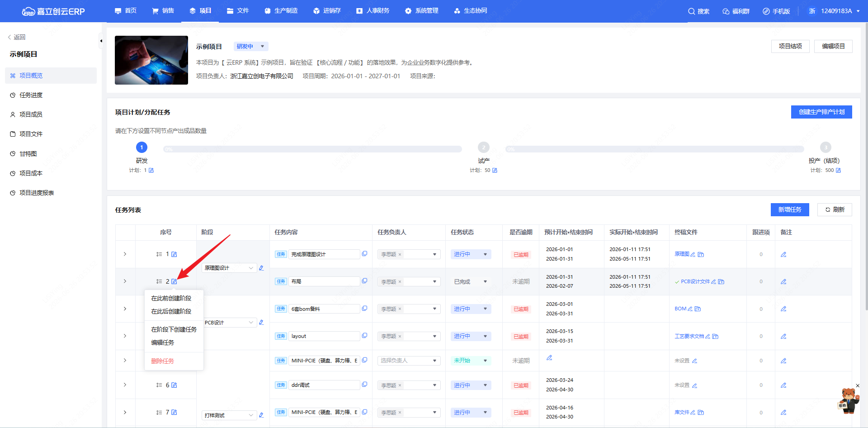Click reorder handle icon in row 1
Image resolution: width=868 pixels, height=428 pixels.
pos(159,254)
